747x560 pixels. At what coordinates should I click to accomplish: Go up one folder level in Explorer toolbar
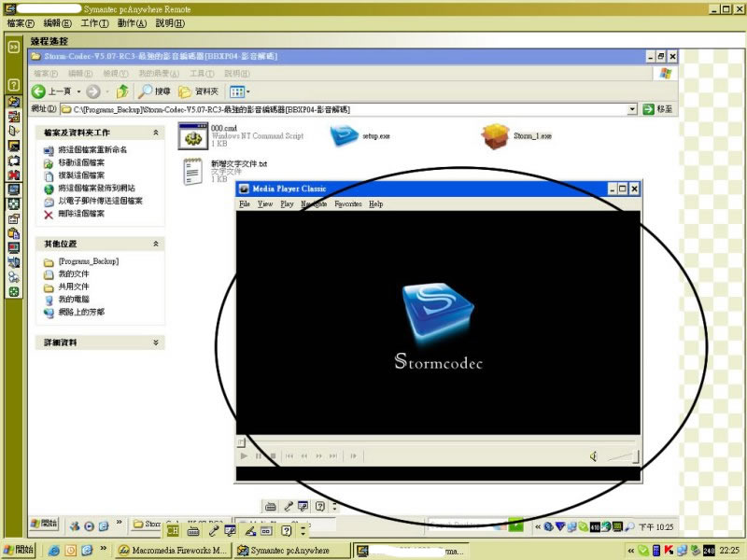(x=122, y=91)
